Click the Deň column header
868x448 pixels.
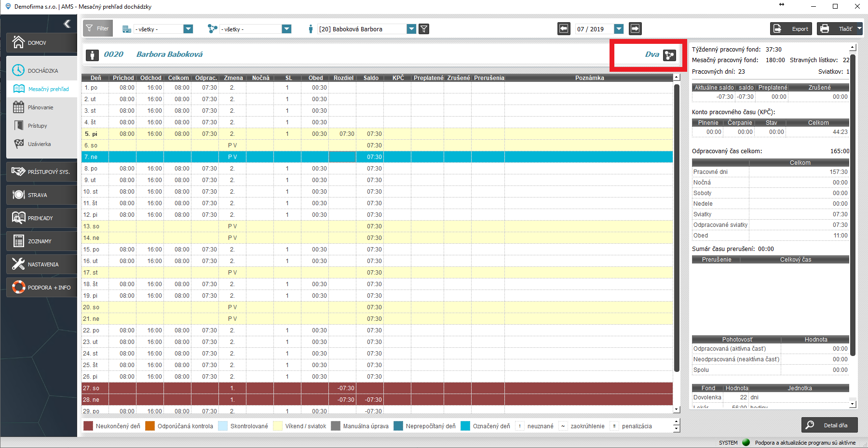pos(95,78)
